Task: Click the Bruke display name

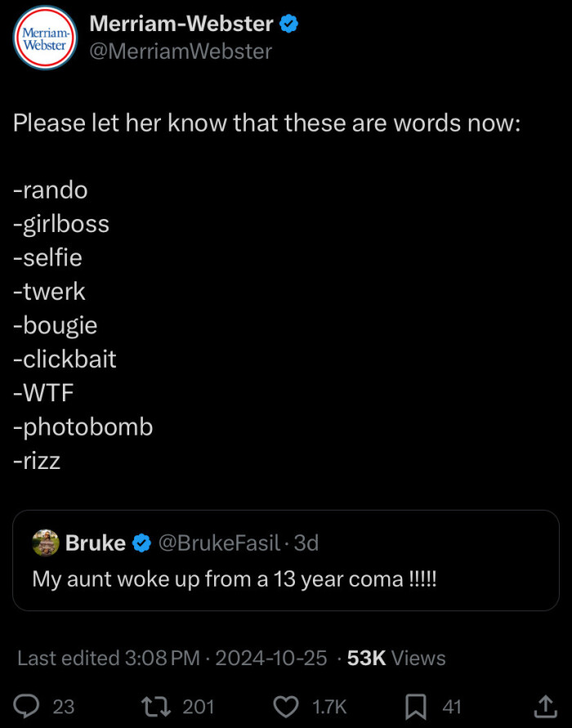Action: pyautogui.click(x=96, y=543)
